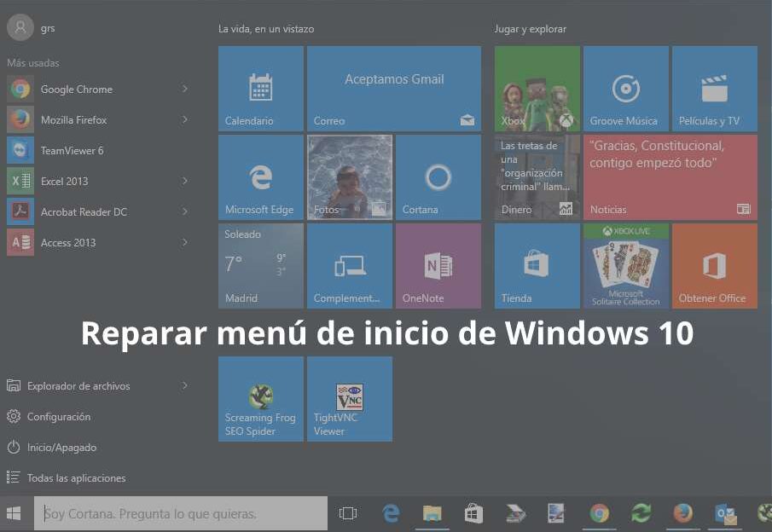Open Task View from the taskbar

(347, 513)
